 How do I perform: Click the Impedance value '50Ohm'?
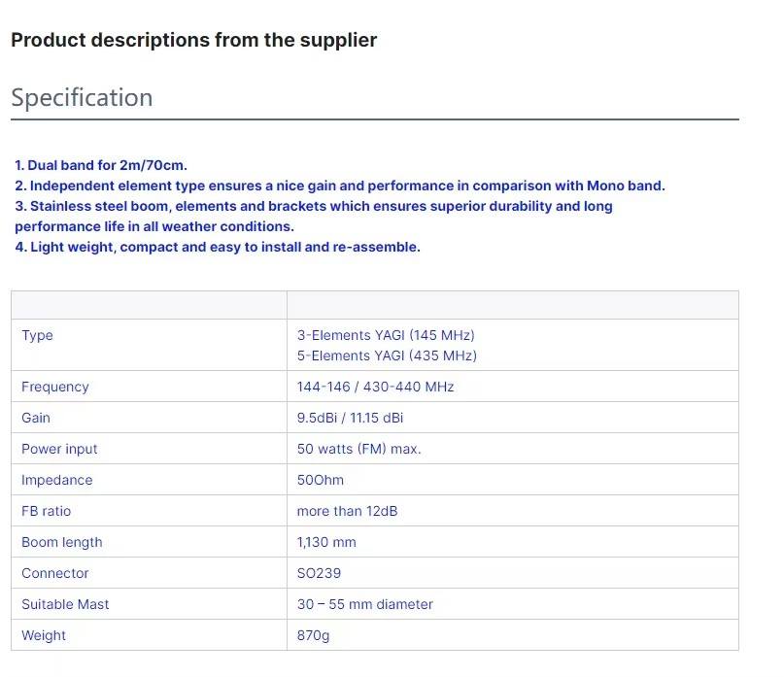pyautogui.click(x=321, y=480)
